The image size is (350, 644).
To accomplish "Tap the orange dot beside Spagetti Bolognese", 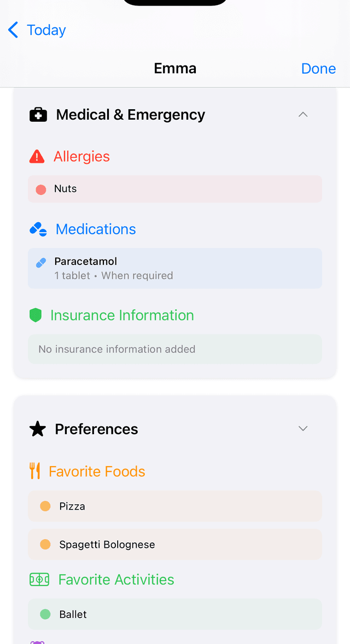I will [45, 544].
